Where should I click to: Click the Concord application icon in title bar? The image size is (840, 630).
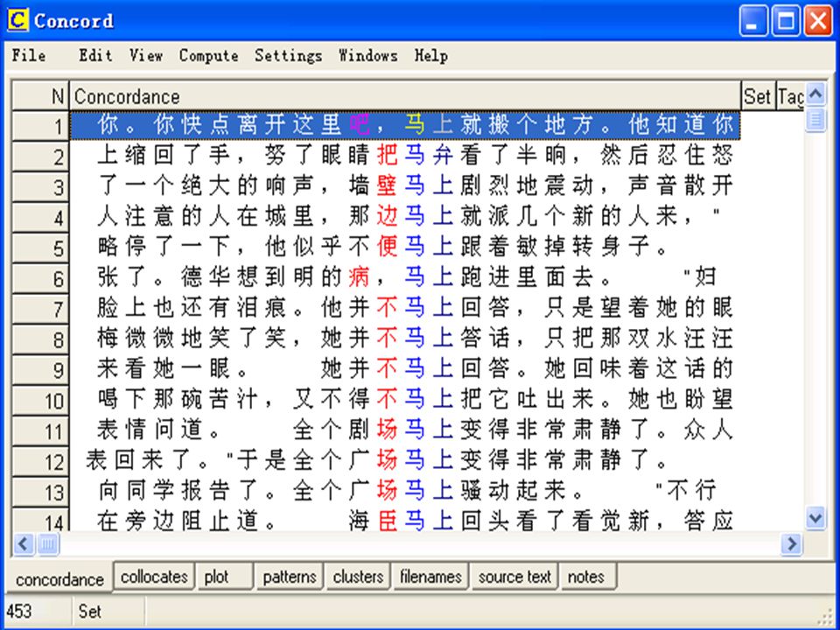click(x=18, y=20)
